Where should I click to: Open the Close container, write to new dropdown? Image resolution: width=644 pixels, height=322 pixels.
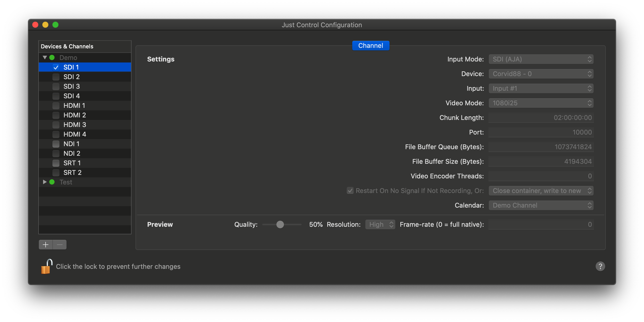click(541, 191)
